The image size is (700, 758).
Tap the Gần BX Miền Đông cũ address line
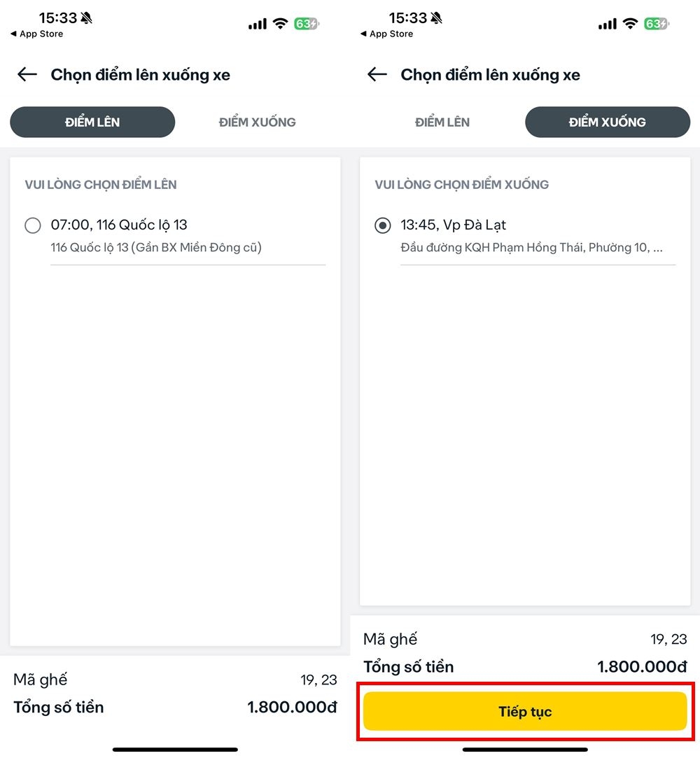pyautogui.click(x=156, y=247)
